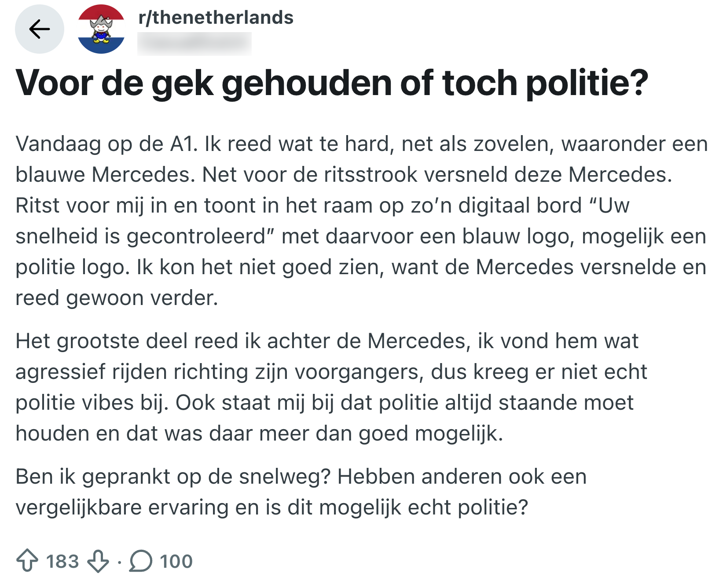Click the word "politie?" in the title
This screenshot has width=719, height=588.
click(x=587, y=83)
